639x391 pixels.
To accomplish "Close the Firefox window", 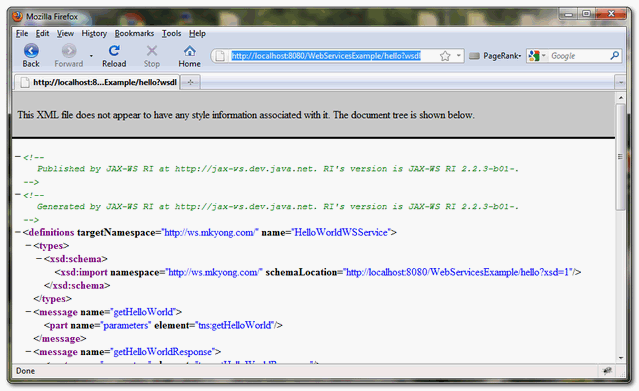I will (610, 14).
